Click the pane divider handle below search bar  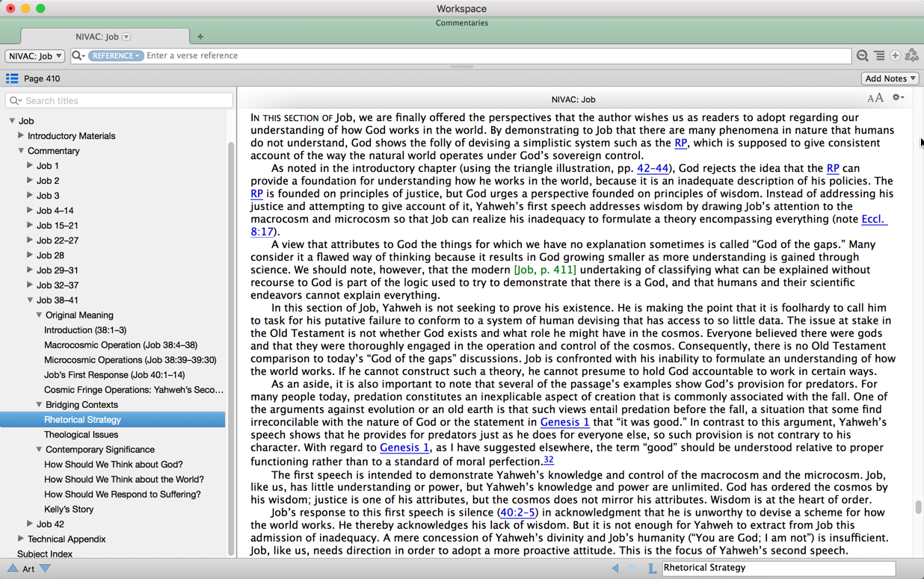462,67
